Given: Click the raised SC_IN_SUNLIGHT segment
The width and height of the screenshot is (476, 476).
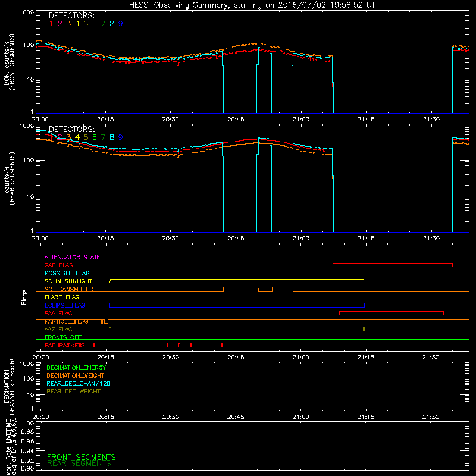Looking at the screenshot, I should pos(237,279).
